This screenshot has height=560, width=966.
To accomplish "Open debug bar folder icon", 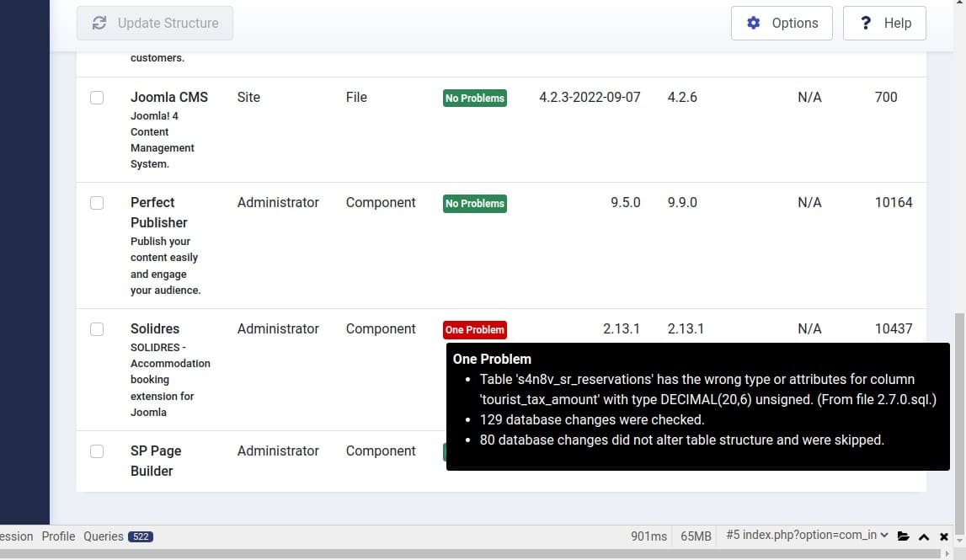I will pos(904,536).
